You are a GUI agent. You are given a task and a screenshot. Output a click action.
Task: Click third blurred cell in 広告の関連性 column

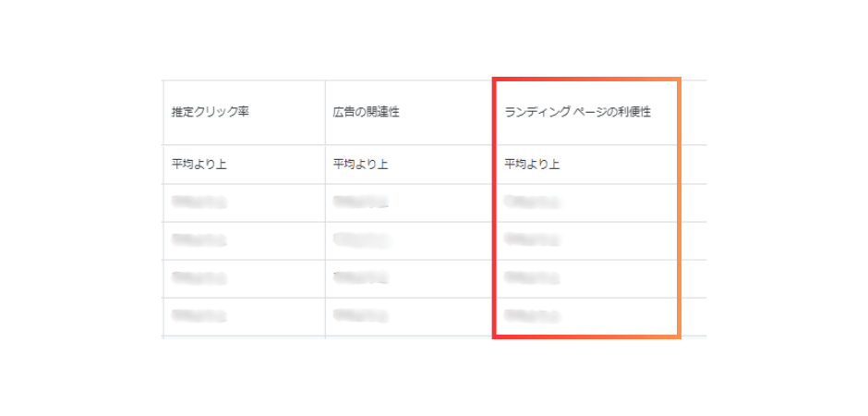coord(360,278)
